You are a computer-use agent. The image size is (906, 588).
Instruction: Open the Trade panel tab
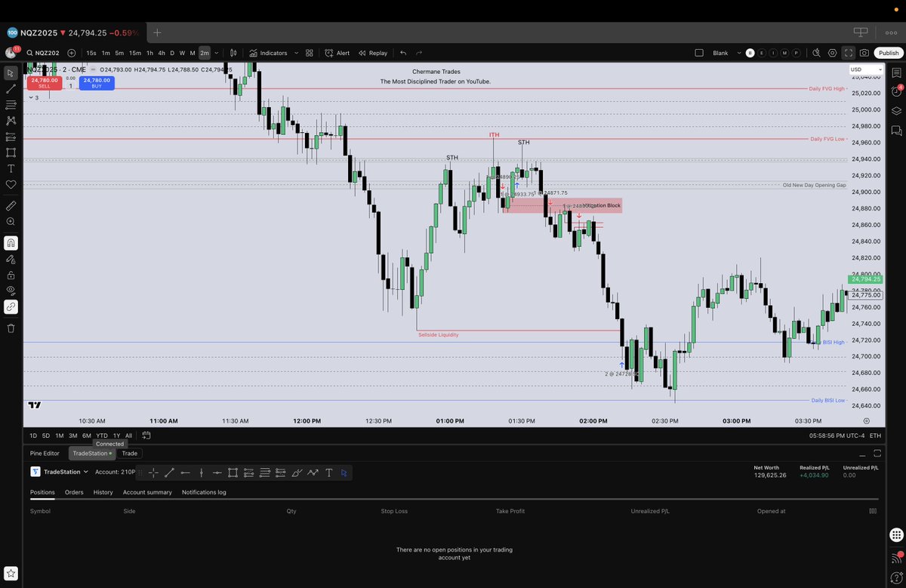130,454
